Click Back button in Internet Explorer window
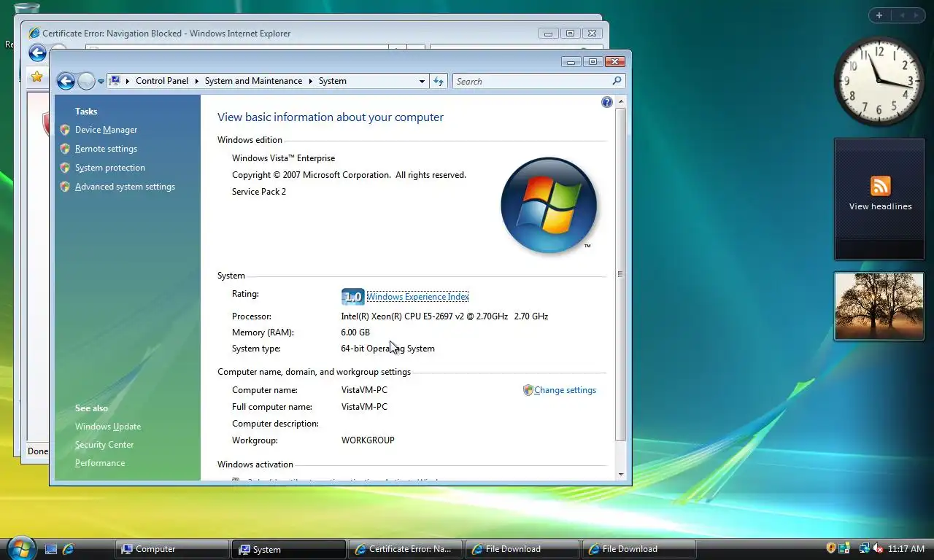 click(x=37, y=52)
